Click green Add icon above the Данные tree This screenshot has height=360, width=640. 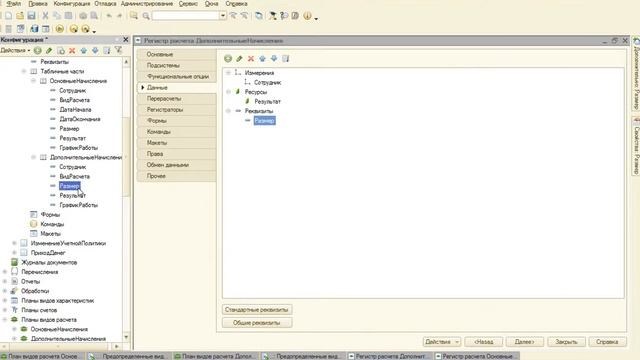pos(228,58)
